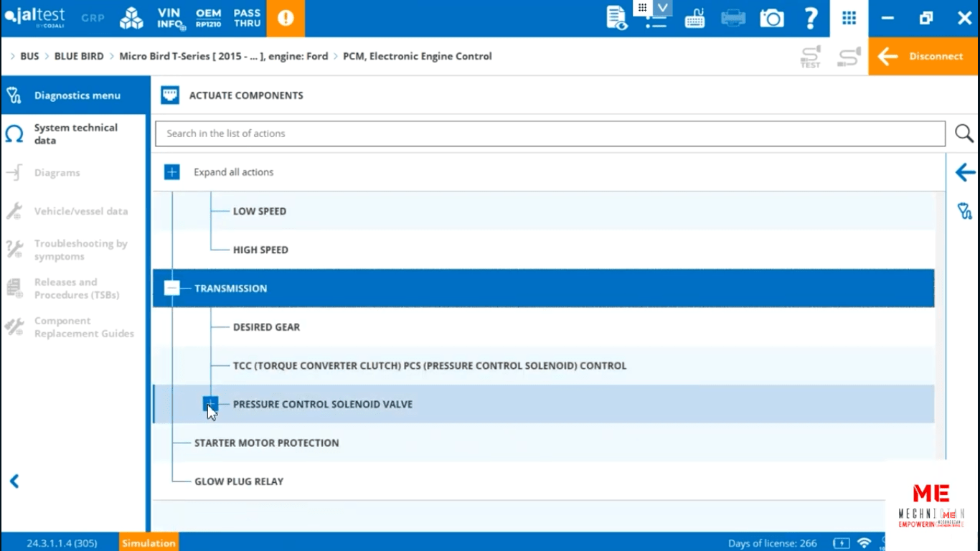The height and width of the screenshot is (551, 980).
Task: Collapse the TRANSMISSION group
Action: coord(172,288)
